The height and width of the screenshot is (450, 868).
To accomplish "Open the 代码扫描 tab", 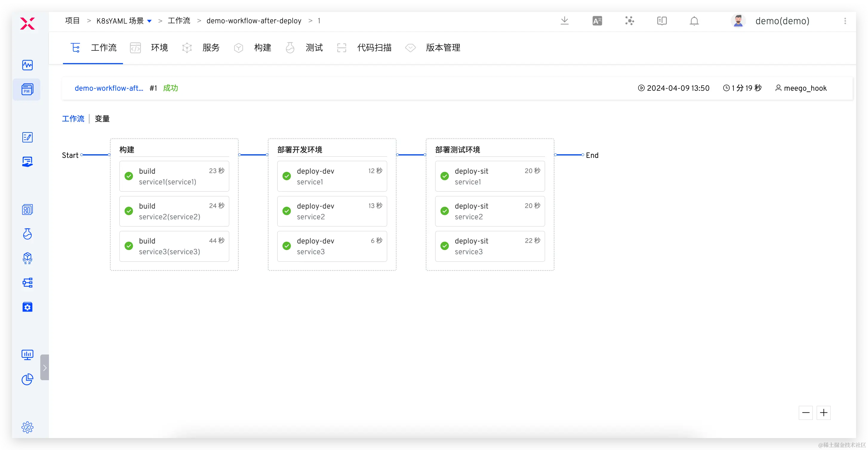I will pos(374,48).
